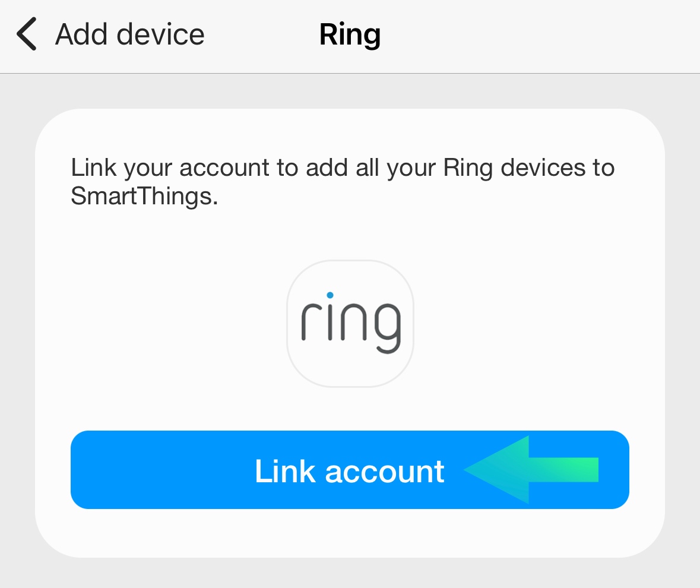700x588 pixels.
Task: Select the word SmartThings in the description
Action: click(141, 197)
